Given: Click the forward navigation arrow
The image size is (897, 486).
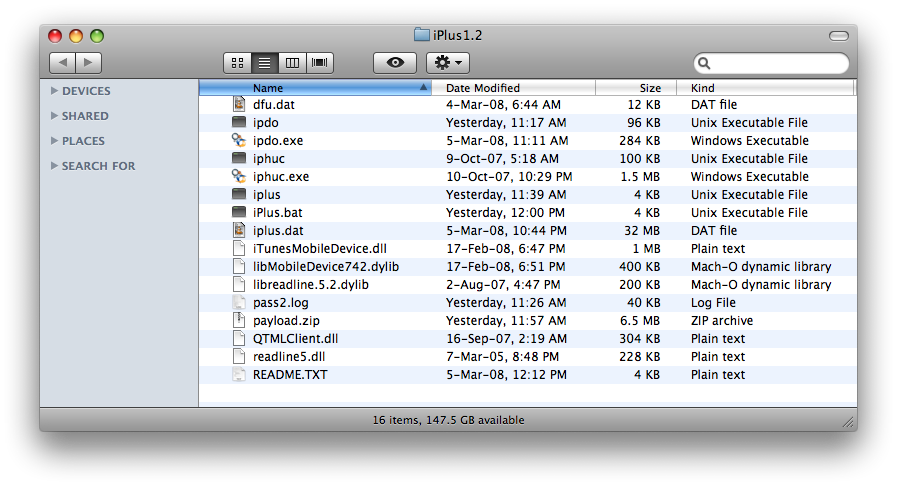Looking at the screenshot, I should click(89, 63).
